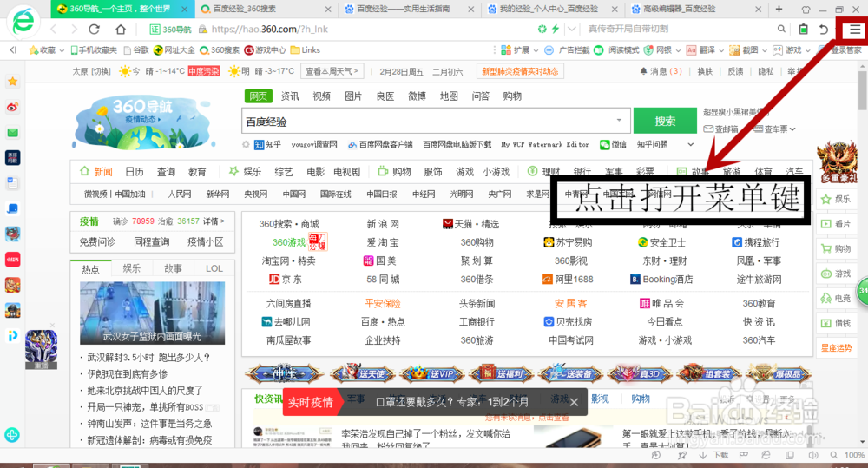The image size is (868, 468).
Task: Open the skin changer shirt icon
Action: pos(806,10)
